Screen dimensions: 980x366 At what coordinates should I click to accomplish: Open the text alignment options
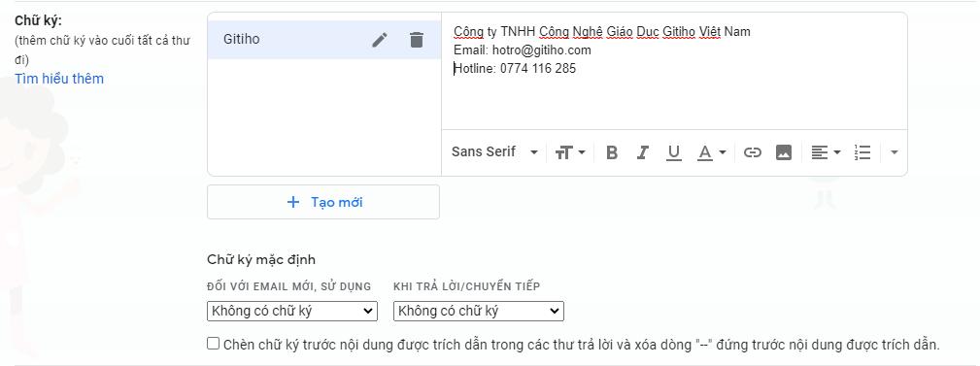(826, 152)
